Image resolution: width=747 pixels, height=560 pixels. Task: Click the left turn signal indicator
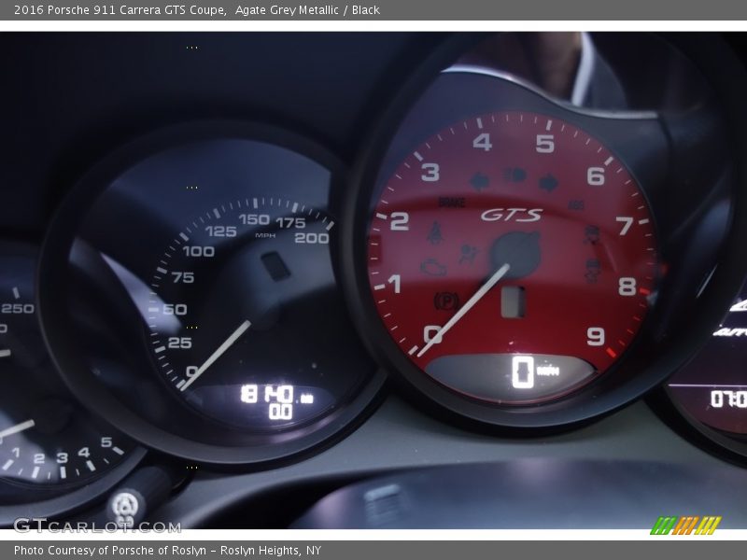point(479,181)
